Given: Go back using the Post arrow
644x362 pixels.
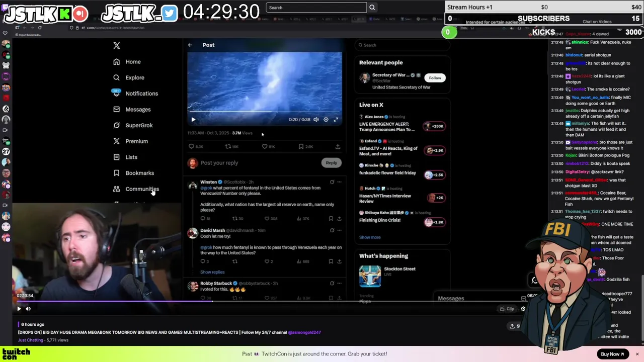Looking at the screenshot, I should 190,45.
